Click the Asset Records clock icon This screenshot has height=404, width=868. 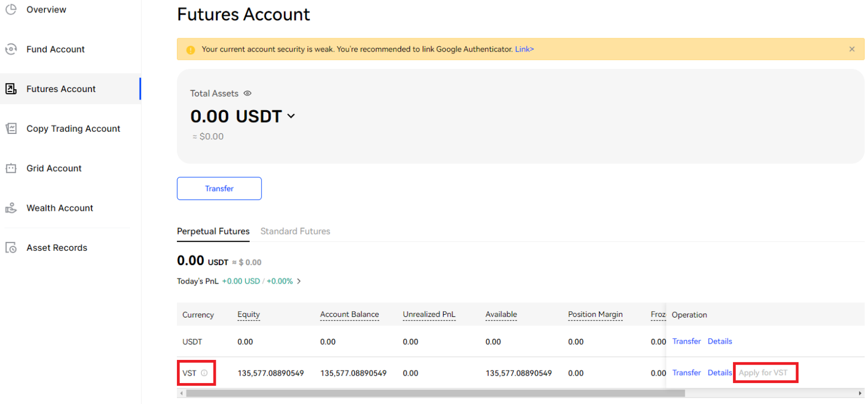tap(11, 247)
